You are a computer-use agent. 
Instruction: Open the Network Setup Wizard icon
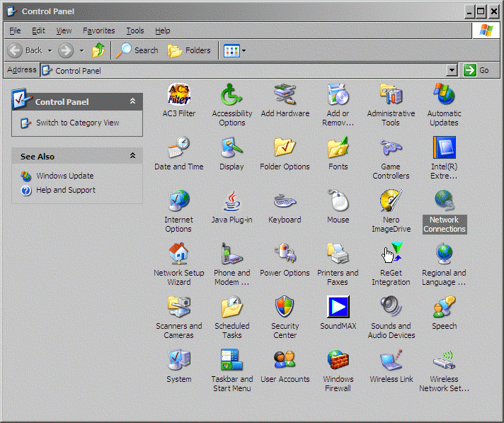179,254
